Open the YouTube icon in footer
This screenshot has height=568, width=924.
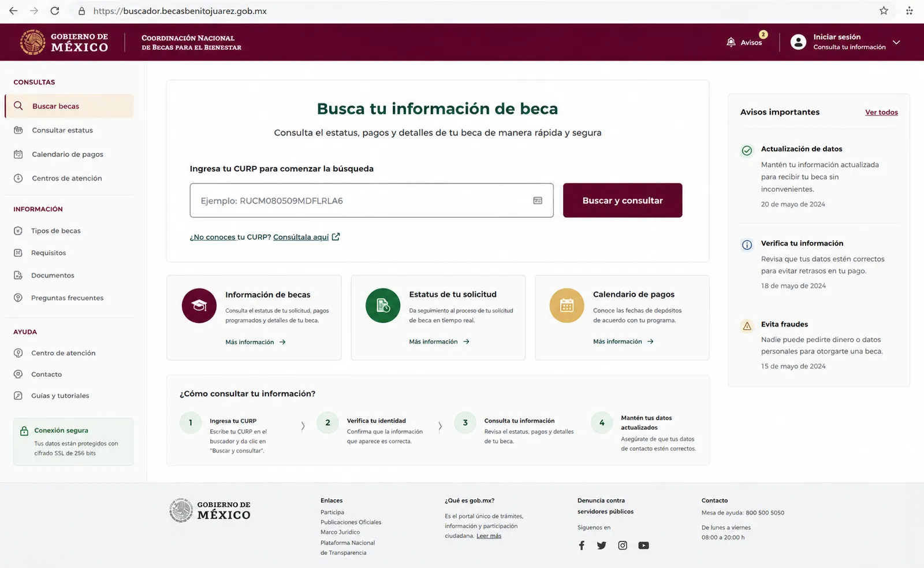(x=643, y=545)
